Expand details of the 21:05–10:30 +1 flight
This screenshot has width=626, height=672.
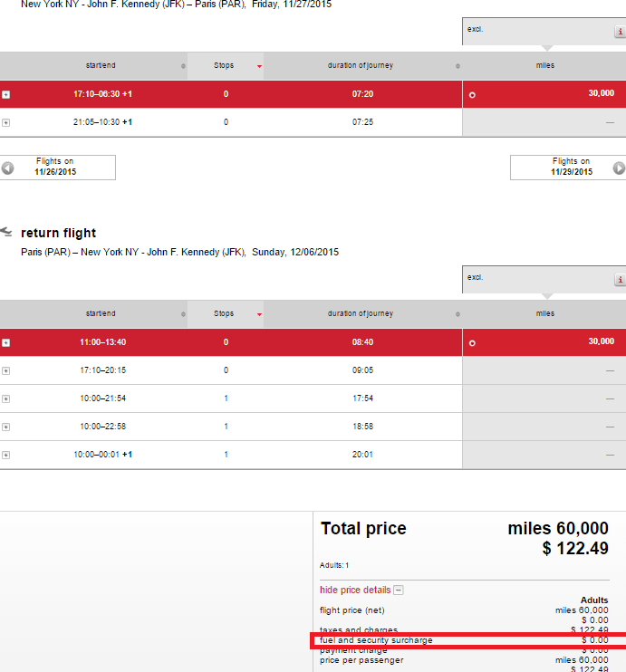(6, 122)
